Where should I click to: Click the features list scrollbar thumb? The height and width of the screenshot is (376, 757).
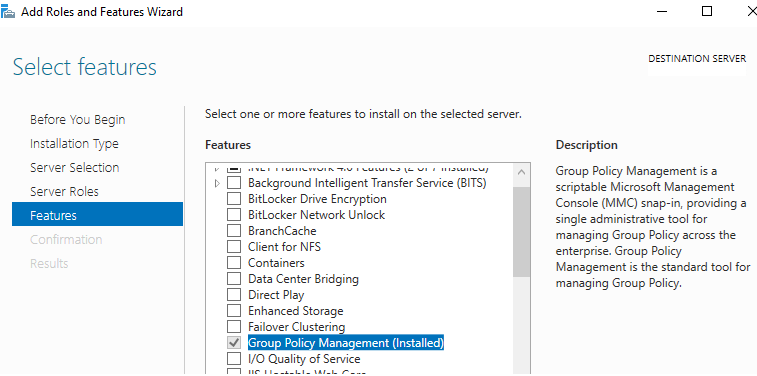521,233
